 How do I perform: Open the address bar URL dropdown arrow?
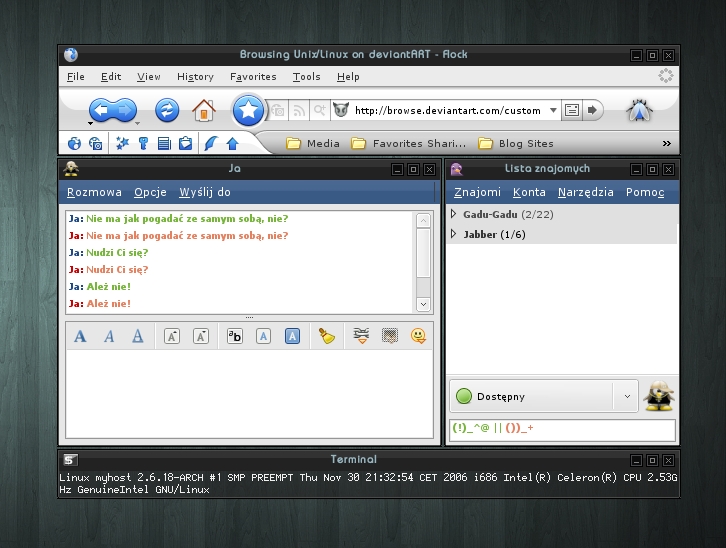coord(553,110)
